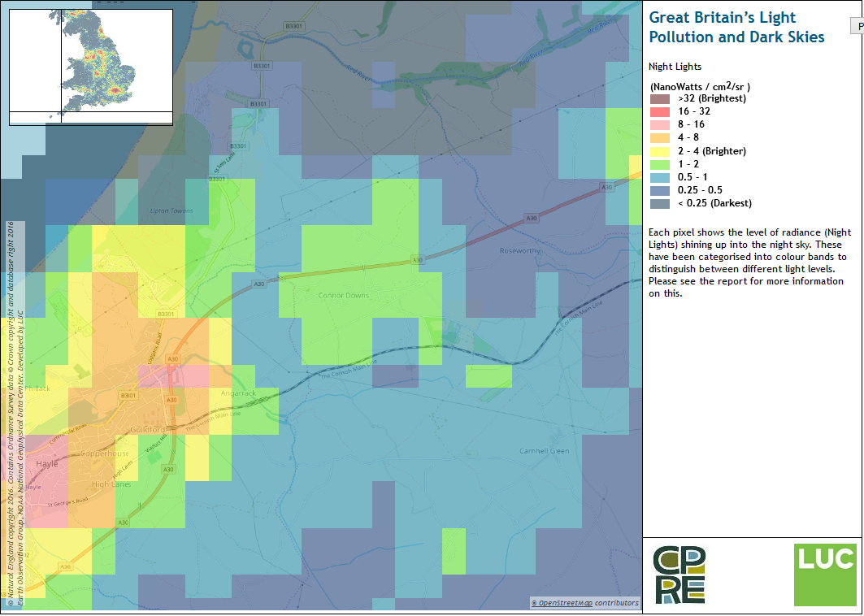The width and height of the screenshot is (864, 616).
Task: Click the CPRE logo
Action: pyautogui.click(x=679, y=575)
